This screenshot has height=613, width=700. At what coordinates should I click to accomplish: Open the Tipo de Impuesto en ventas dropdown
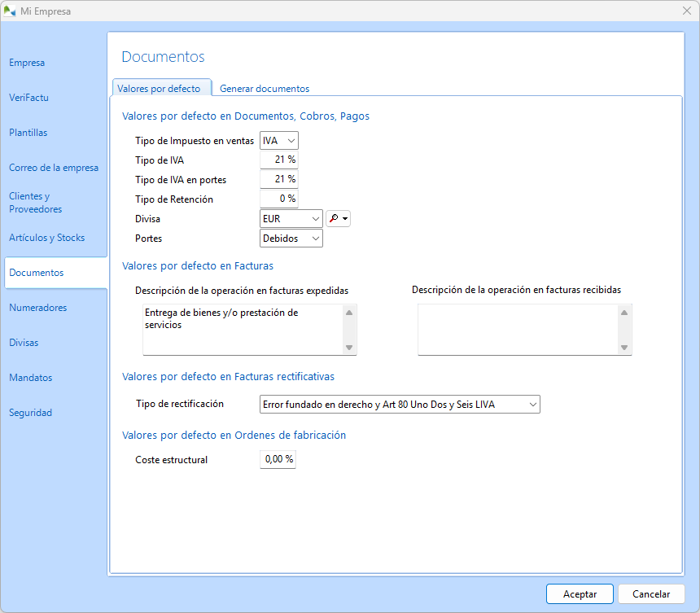click(x=279, y=141)
